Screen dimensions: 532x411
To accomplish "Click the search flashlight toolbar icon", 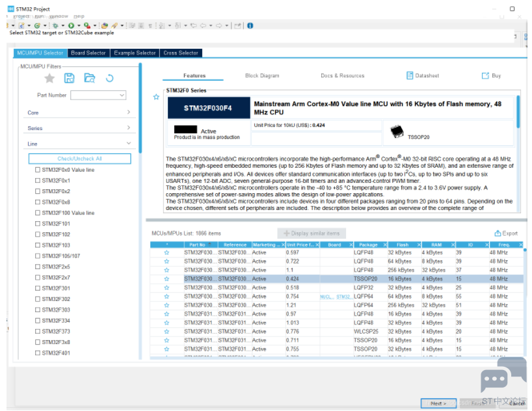I will pyautogui.click(x=114, y=26).
